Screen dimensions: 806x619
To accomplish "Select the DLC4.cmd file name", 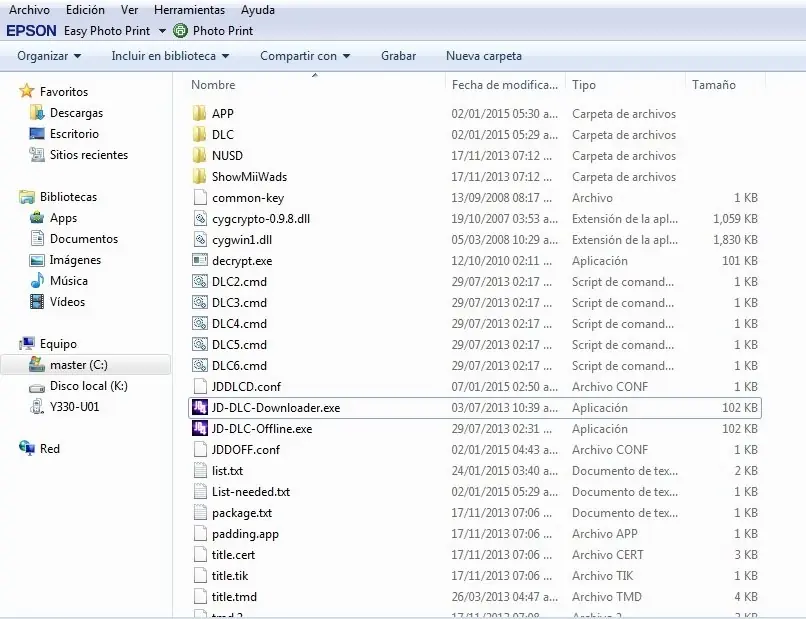I will pyautogui.click(x=239, y=324).
